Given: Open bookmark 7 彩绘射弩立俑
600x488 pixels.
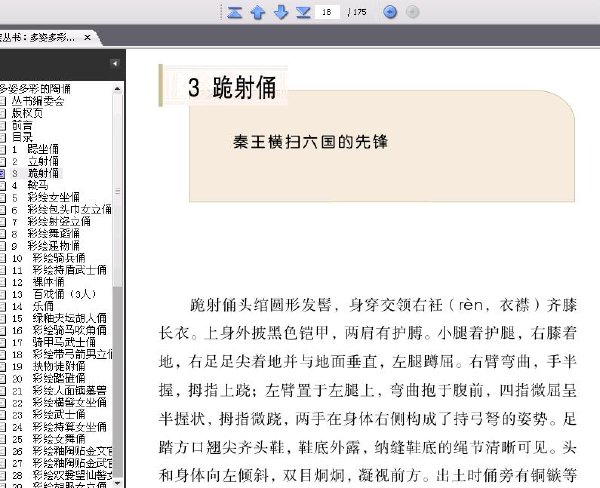Looking at the screenshot, I should (51, 222).
